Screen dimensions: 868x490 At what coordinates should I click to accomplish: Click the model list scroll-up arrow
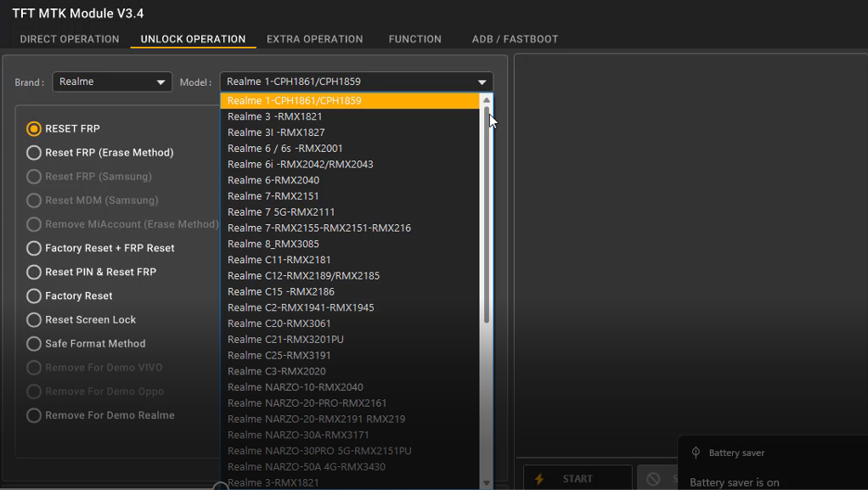(487, 100)
